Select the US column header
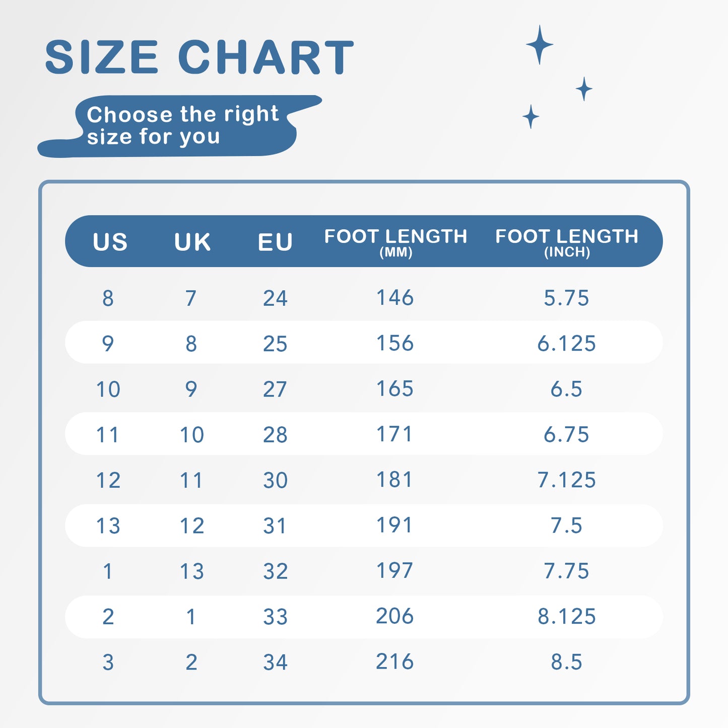728x728 pixels. 110,242
